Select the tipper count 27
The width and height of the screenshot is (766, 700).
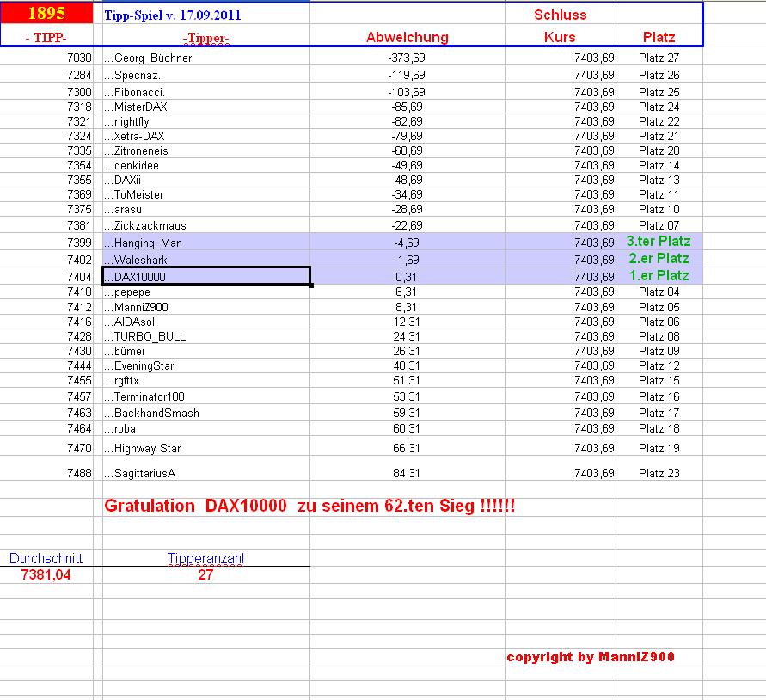pyautogui.click(x=205, y=574)
